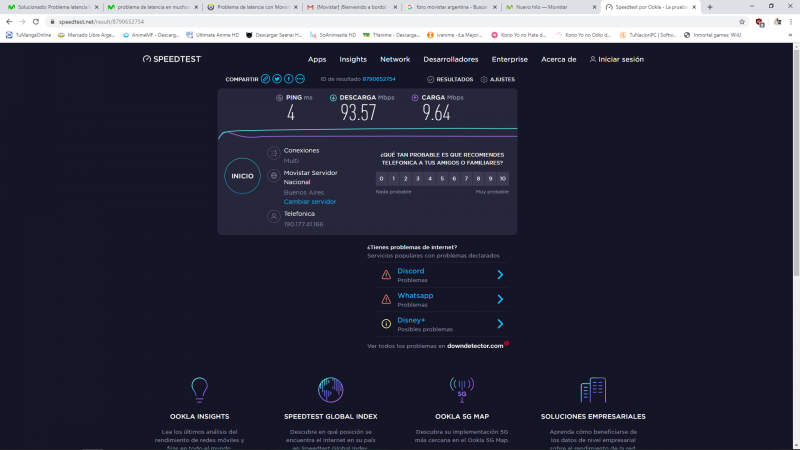The image size is (800, 450).
Task: Rate recommendation as 5
Action: coord(442,179)
